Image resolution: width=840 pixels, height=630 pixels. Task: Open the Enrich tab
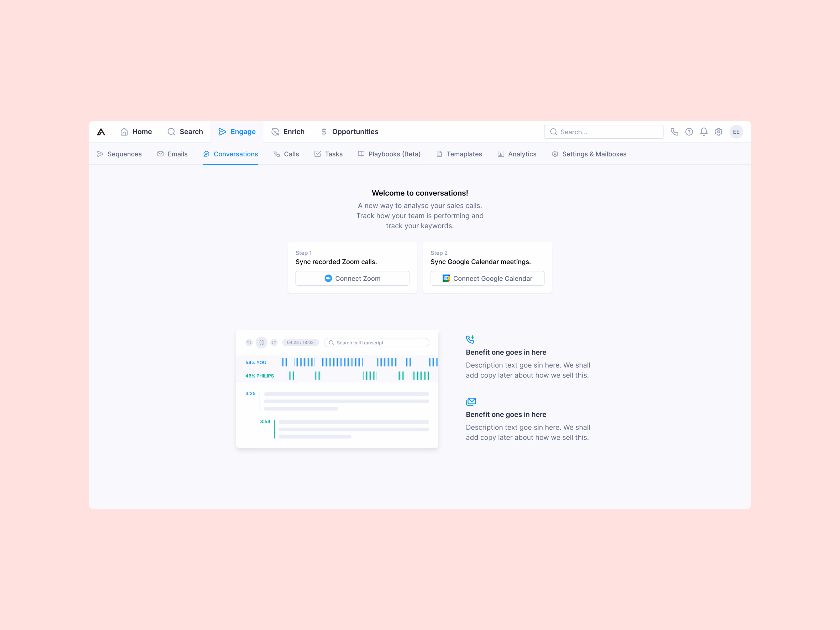coord(288,132)
